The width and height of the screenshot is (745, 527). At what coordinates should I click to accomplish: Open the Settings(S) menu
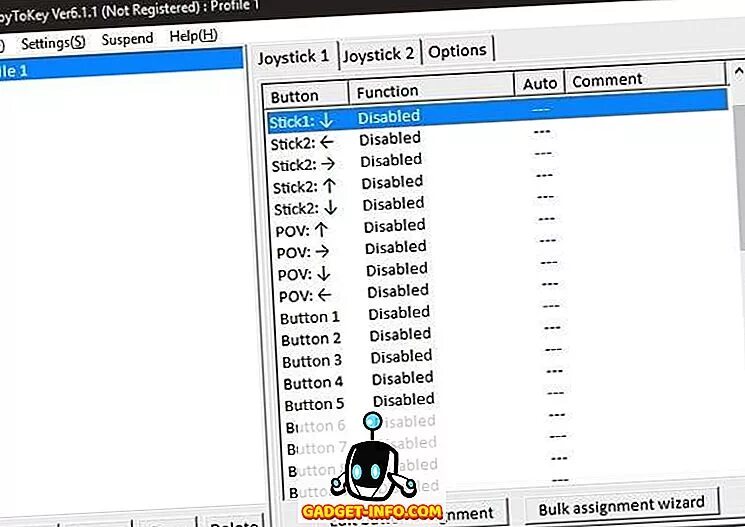[53, 43]
